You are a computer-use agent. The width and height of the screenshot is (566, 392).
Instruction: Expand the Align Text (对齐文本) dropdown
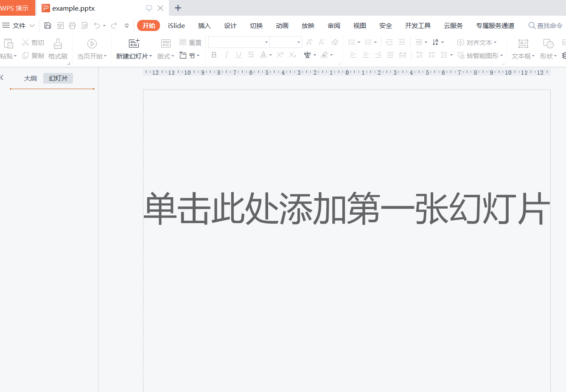pos(495,42)
